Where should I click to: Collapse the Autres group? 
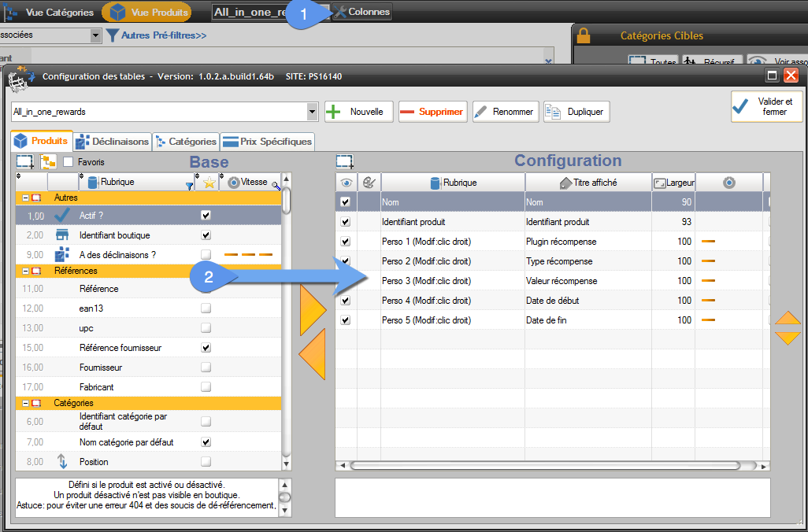point(25,198)
